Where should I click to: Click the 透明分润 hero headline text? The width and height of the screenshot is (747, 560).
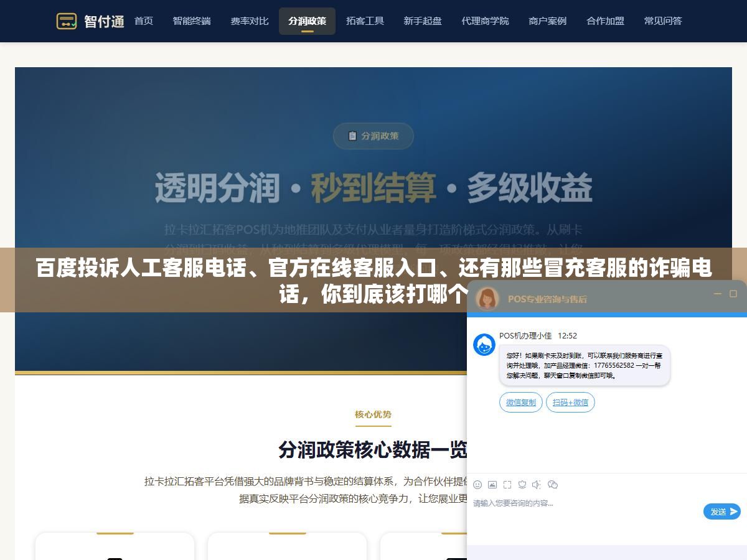point(217,187)
